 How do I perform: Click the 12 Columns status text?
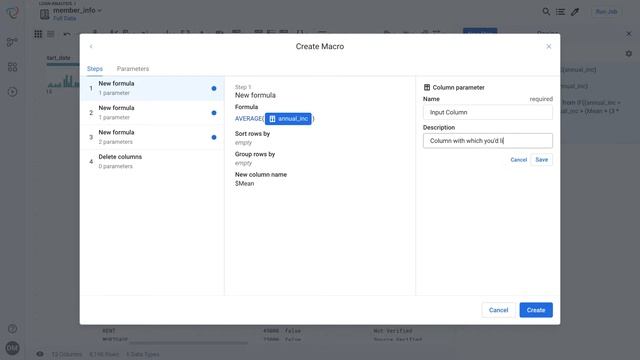[67, 354]
